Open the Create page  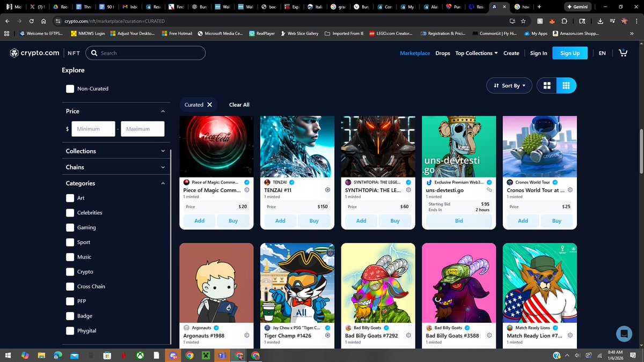[x=511, y=53]
